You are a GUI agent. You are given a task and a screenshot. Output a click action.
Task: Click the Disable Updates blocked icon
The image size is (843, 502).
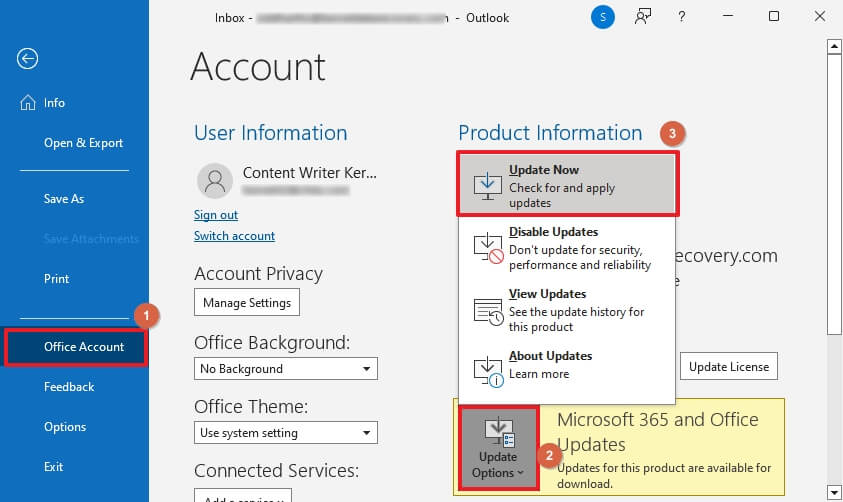tap(489, 248)
